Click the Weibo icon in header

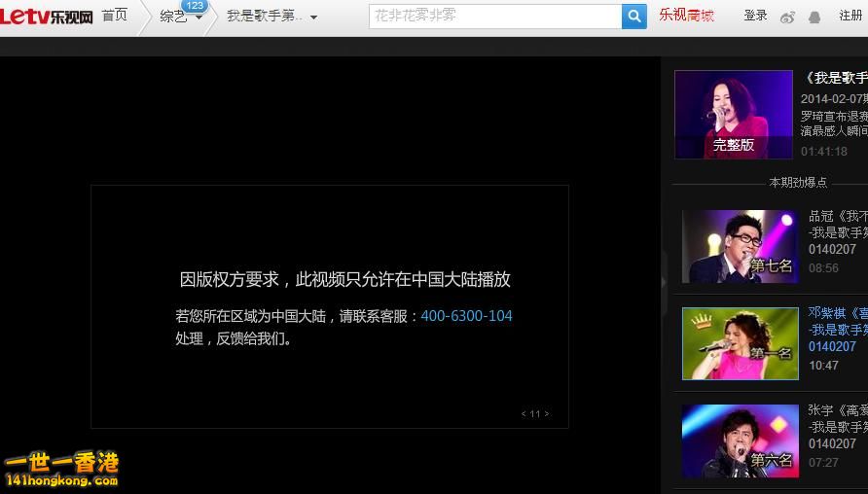pos(788,17)
